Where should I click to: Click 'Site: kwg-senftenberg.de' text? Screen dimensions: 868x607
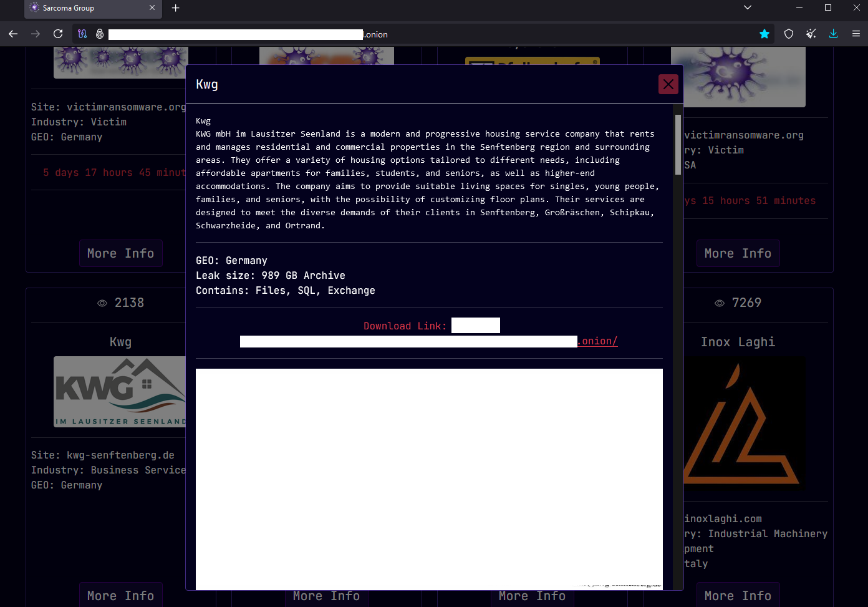pos(103,455)
